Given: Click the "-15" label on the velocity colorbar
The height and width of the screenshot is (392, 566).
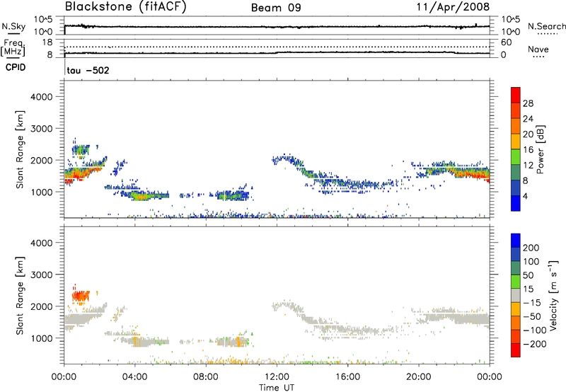Looking at the screenshot, I should coord(532,303).
